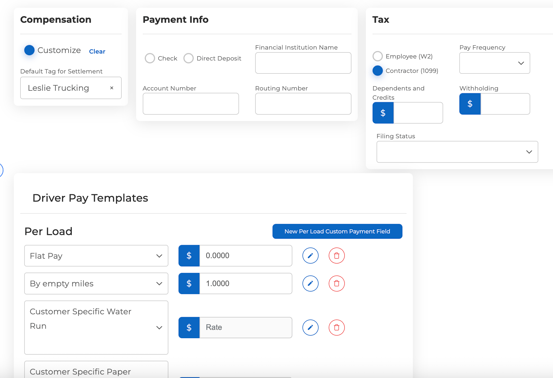Open the Pay Frequency dropdown

[x=494, y=63]
